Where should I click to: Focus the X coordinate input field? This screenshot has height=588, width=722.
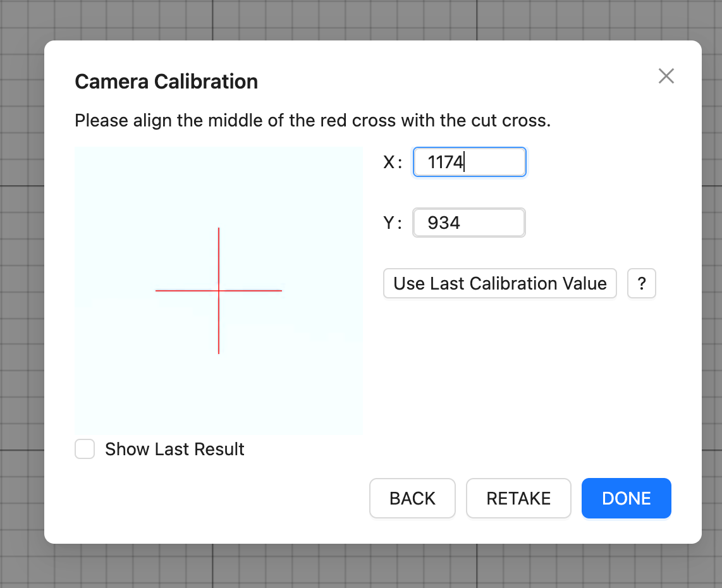(x=469, y=162)
